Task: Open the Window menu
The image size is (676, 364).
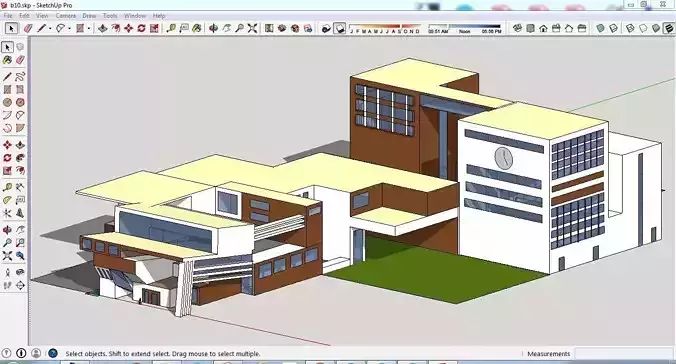Action: point(135,16)
